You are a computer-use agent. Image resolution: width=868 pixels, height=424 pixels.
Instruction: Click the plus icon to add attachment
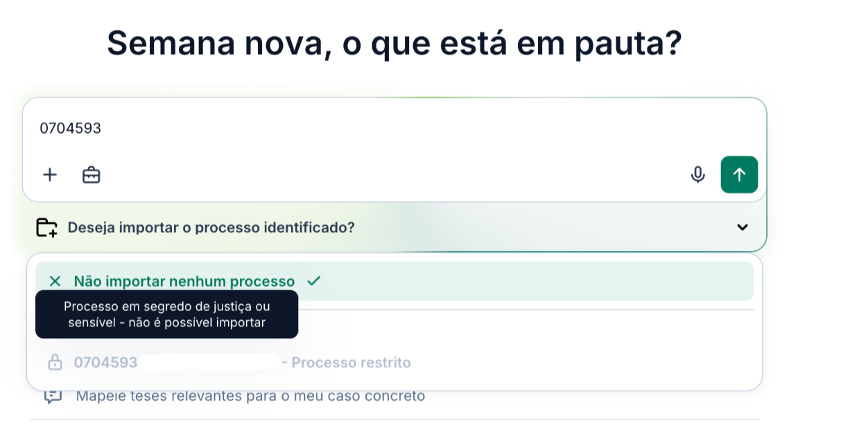pyautogui.click(x=50, y=175)
